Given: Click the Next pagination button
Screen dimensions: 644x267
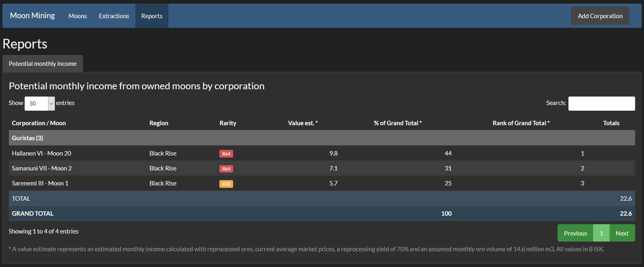Looking at the screenshot, I should 622,233.
